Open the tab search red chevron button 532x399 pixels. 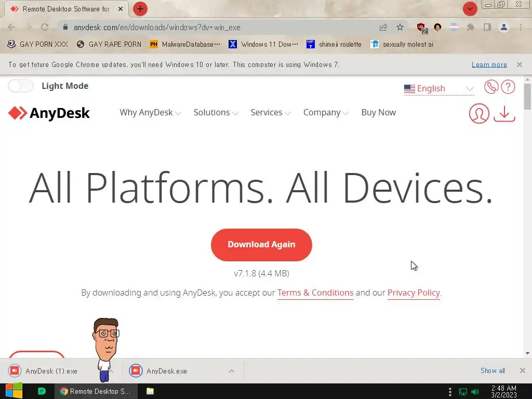coord(470,9)
